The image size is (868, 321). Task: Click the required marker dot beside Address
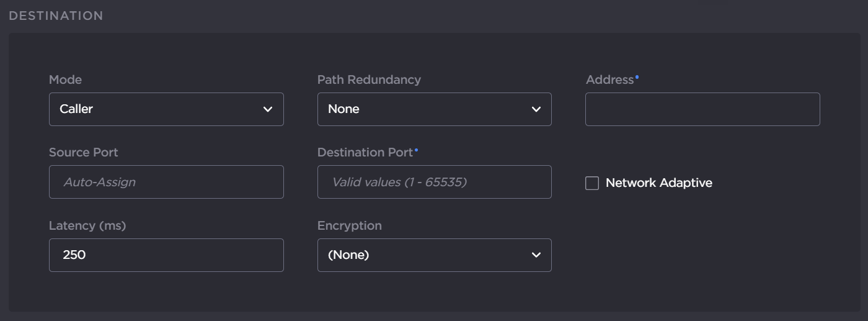pos(637,77)
